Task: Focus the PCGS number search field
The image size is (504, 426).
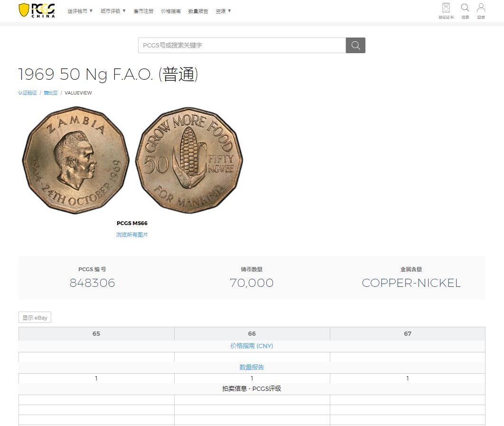Action: coord(242,46)
